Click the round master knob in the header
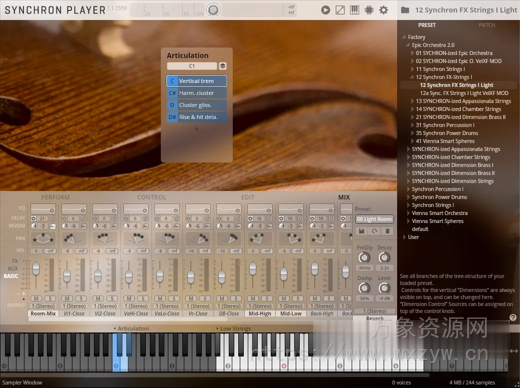The image size is (520, 388). tap(213, 10)
